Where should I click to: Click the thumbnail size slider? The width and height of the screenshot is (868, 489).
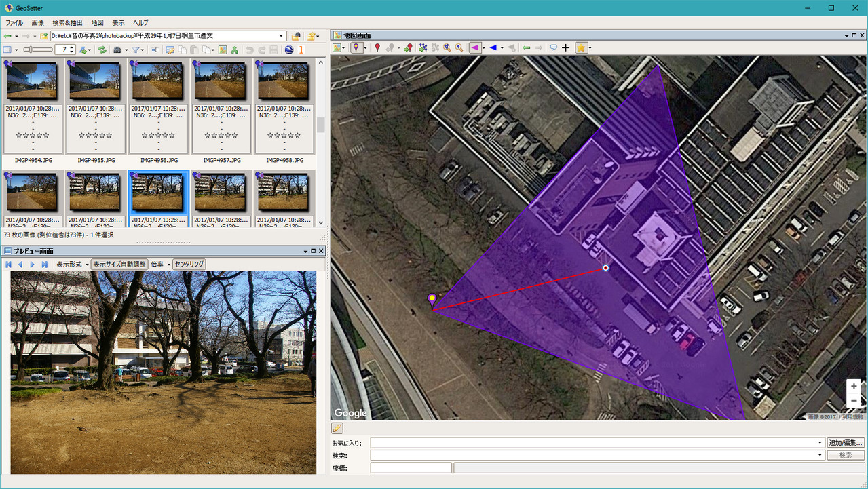pos(37,50)
